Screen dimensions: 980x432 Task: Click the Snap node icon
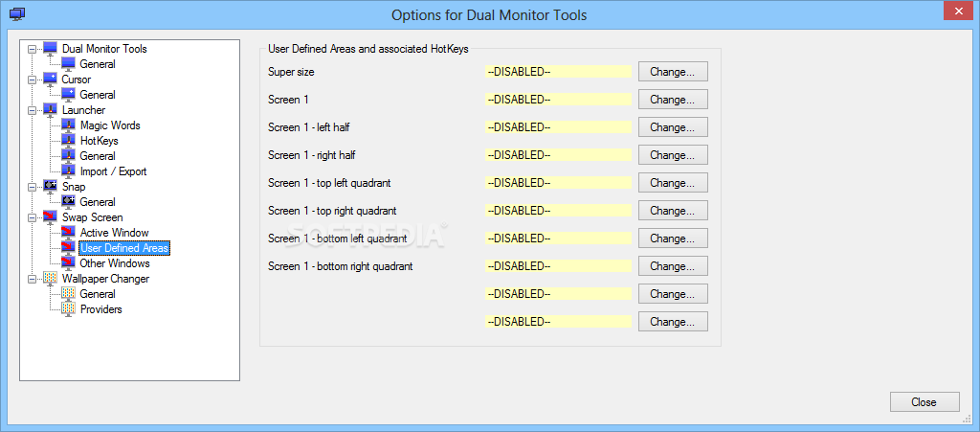(50, 186)
